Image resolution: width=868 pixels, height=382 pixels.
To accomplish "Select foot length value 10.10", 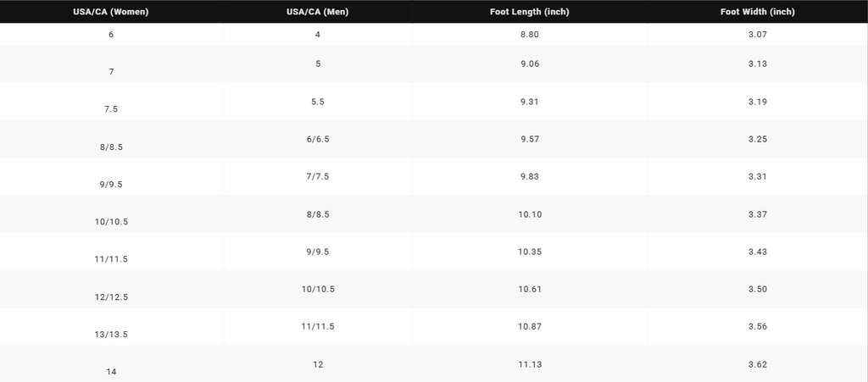I will (x=530, y=214).
